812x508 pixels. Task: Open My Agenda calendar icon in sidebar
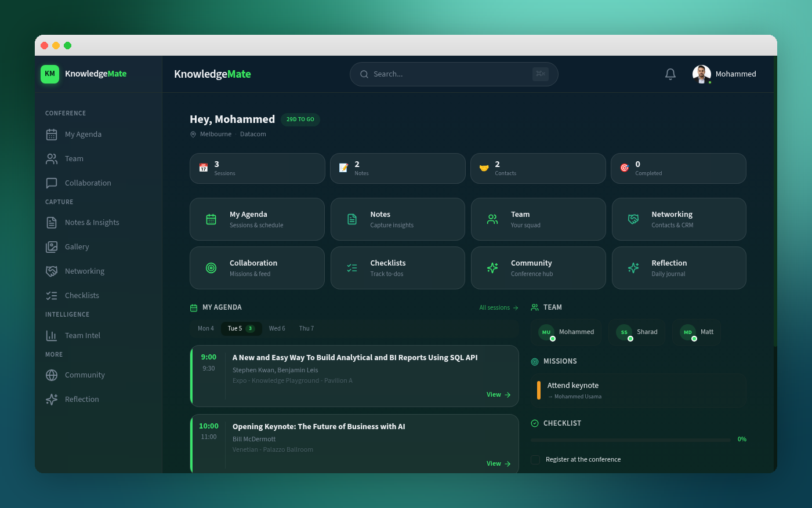point(52,135)
